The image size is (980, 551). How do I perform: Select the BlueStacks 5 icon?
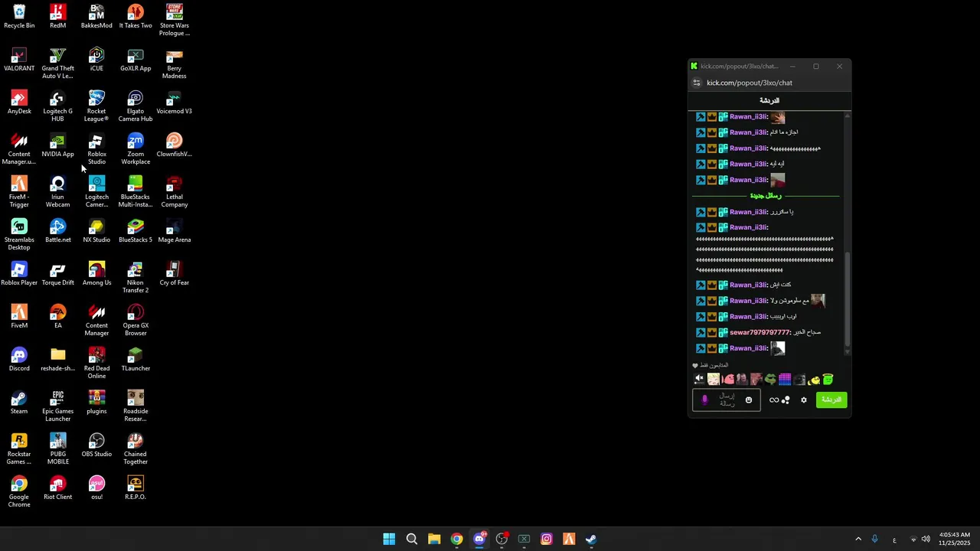(136, 231)
